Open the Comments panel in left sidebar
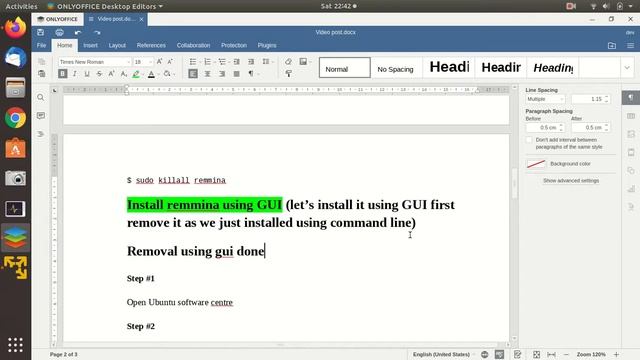 click(x=40, y=116)
